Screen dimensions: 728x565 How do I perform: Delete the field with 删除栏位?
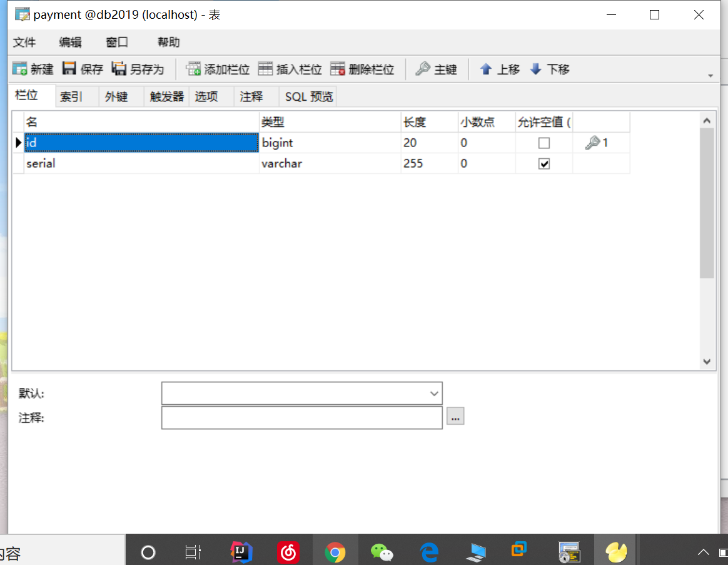[x=362, y=69]
